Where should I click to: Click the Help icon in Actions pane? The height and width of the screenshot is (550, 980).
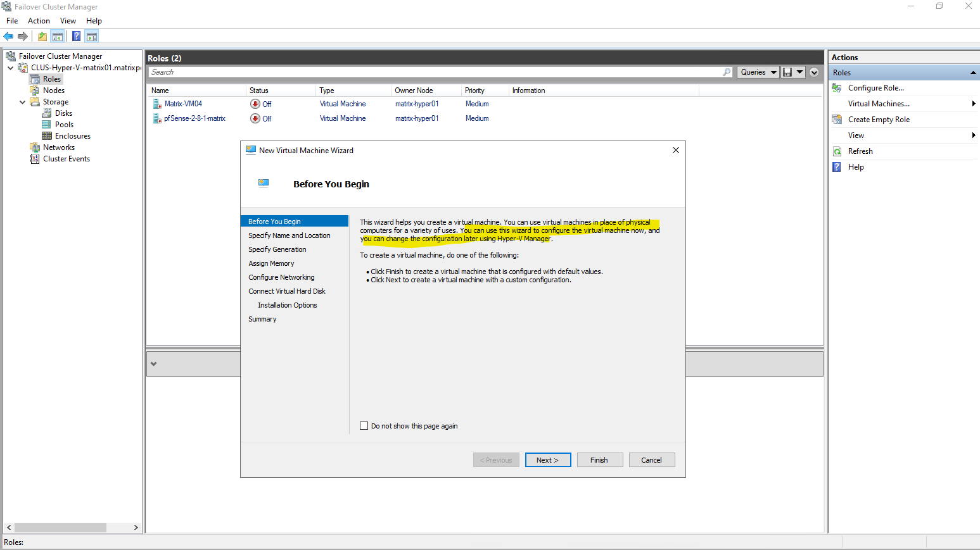837,167
